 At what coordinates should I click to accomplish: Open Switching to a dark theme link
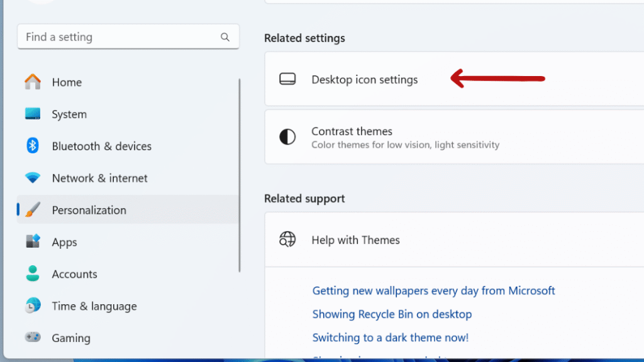[x=390, y=337]
